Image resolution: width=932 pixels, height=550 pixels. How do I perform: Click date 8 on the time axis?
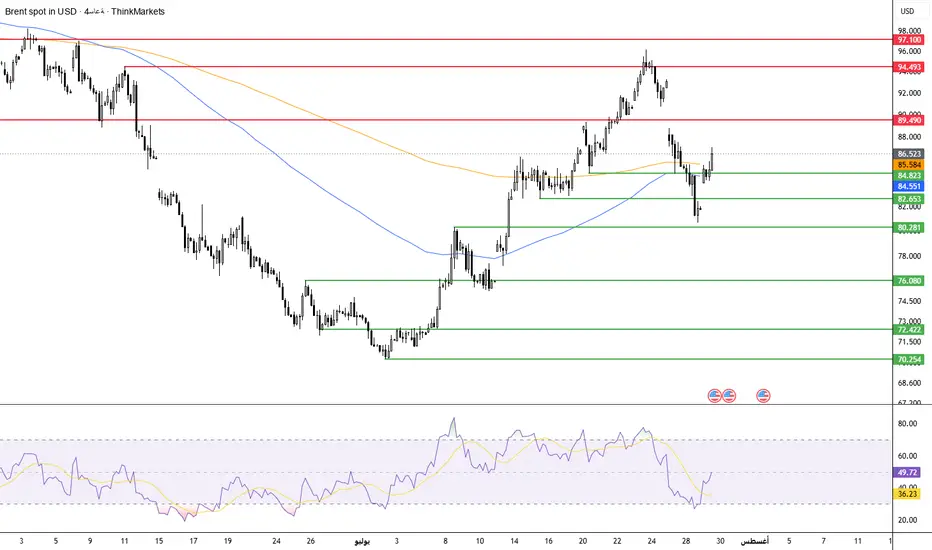pos(445,541)
